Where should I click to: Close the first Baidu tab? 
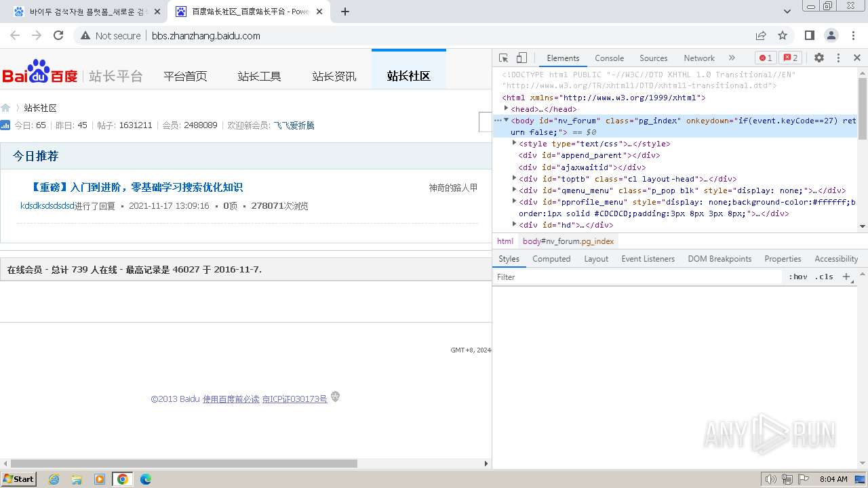pyautogui.click(x=157, y=12)
